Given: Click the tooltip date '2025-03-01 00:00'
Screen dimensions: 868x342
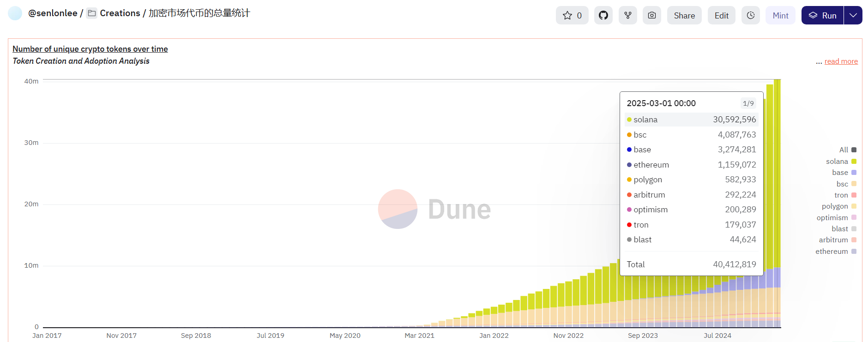Looking at the screenshot, I should [x=661, y=103].
